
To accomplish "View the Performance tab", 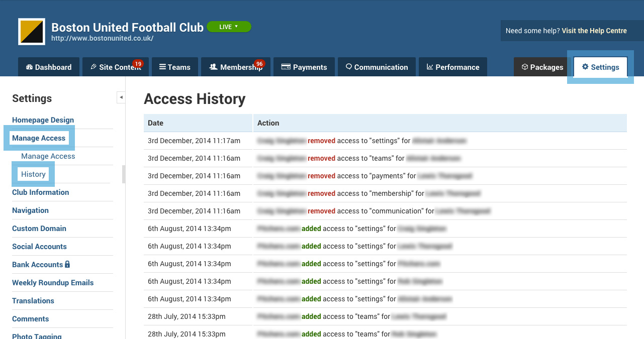I will (x=453, y=67).
